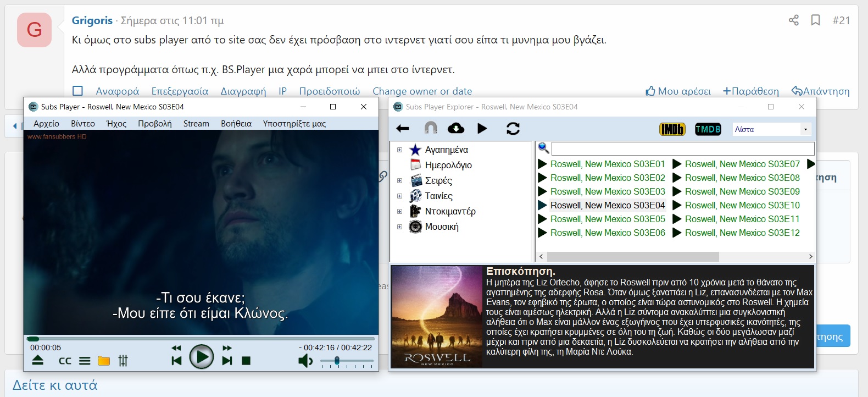
Task: Click the magnet icon in Explorer toolbar
Action: click(431, 128)
